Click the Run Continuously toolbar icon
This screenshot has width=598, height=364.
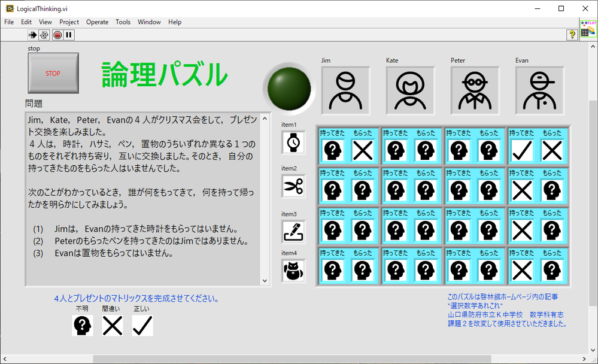click(44, 35)
